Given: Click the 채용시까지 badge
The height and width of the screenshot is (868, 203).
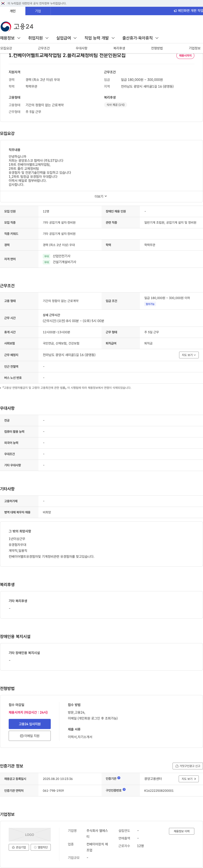Looking at the screenshot, I should point(185,56).
